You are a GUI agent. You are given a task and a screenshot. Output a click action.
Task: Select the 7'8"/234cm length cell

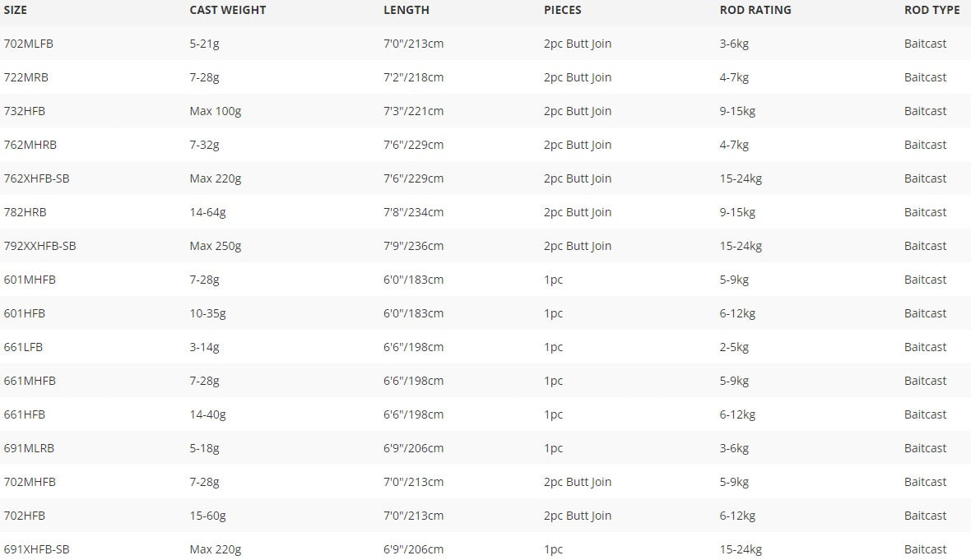[x=414, y=212]
